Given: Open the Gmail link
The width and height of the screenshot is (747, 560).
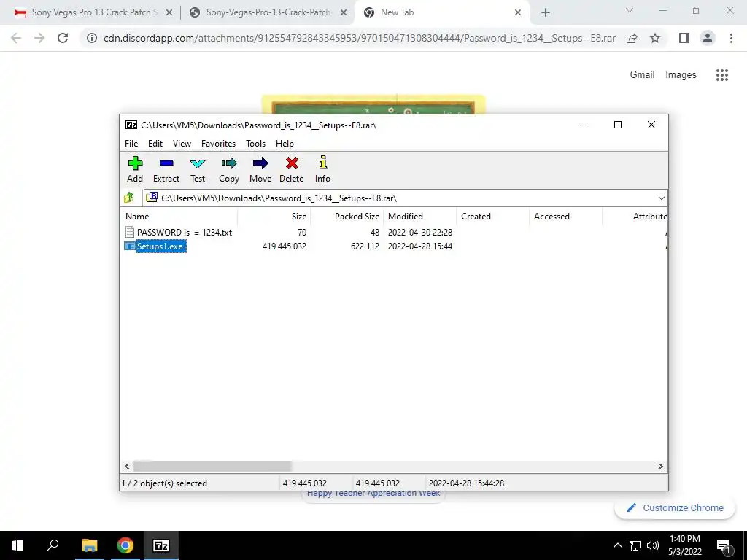Looking at the screenshot, I should (642, 75).
